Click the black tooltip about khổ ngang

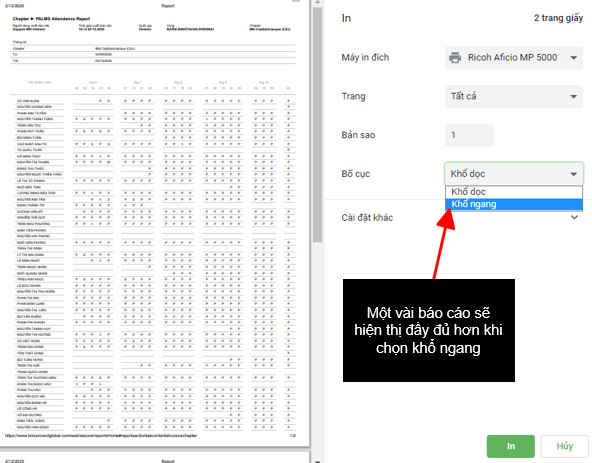coord(429,330)
